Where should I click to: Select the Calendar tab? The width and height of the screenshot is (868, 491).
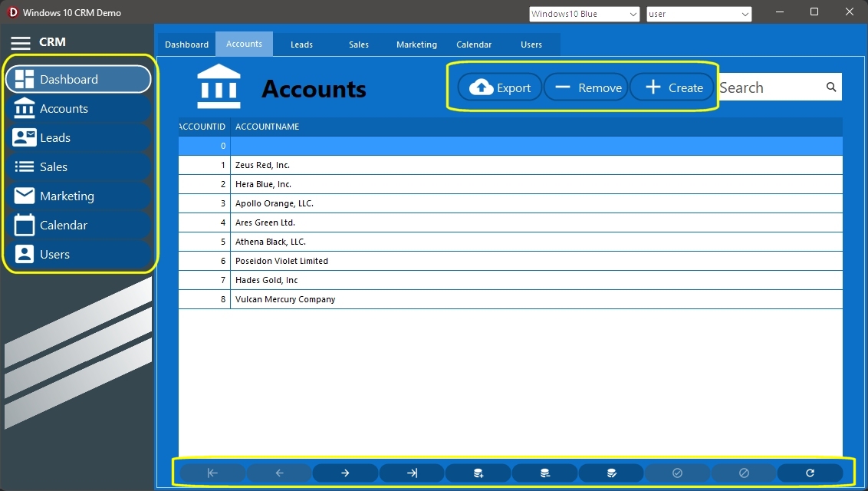click(474, 44)
